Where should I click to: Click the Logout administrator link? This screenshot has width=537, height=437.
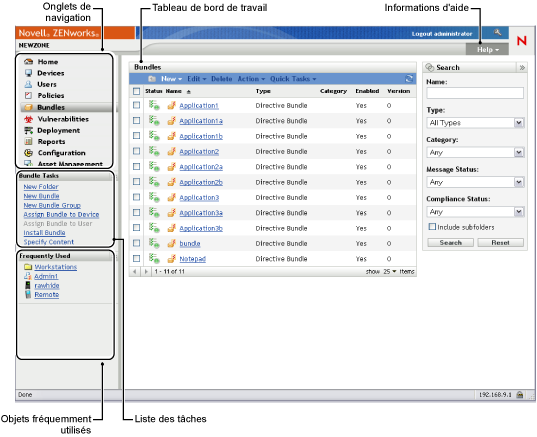pyautogui.click(x=442, y=34)
